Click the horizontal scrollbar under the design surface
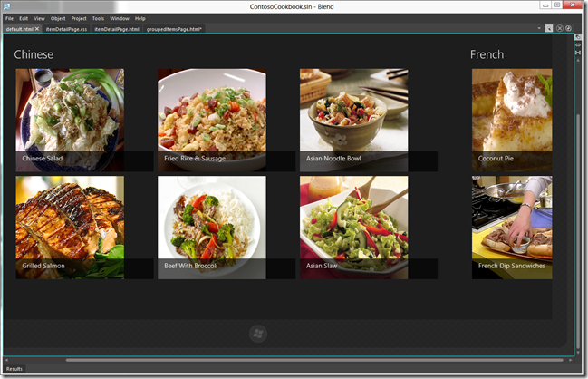 point(272,360)
